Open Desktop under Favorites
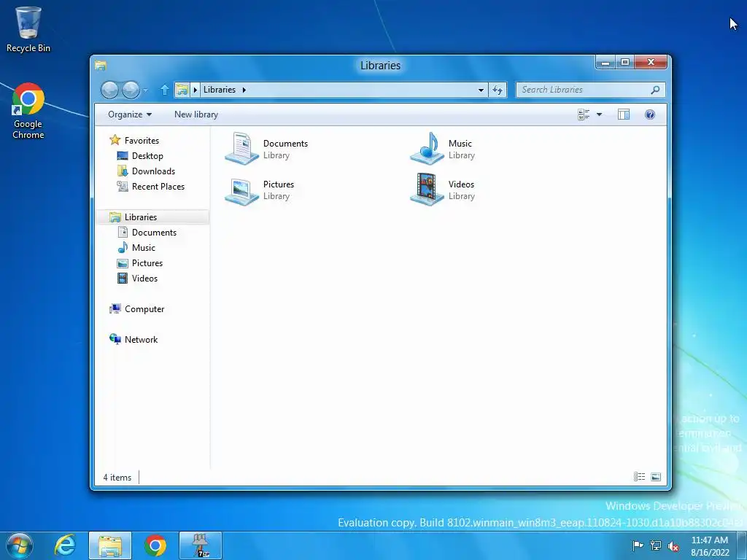 pos(147,156)
